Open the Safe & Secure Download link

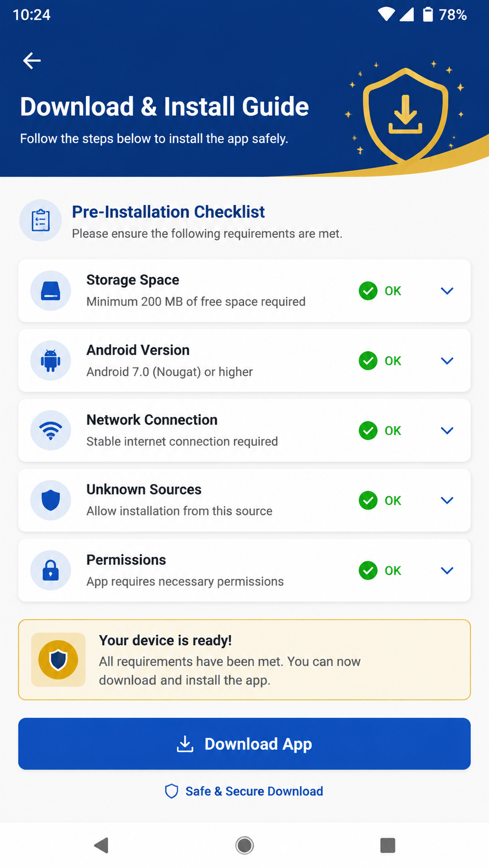(x=244, y=791)
